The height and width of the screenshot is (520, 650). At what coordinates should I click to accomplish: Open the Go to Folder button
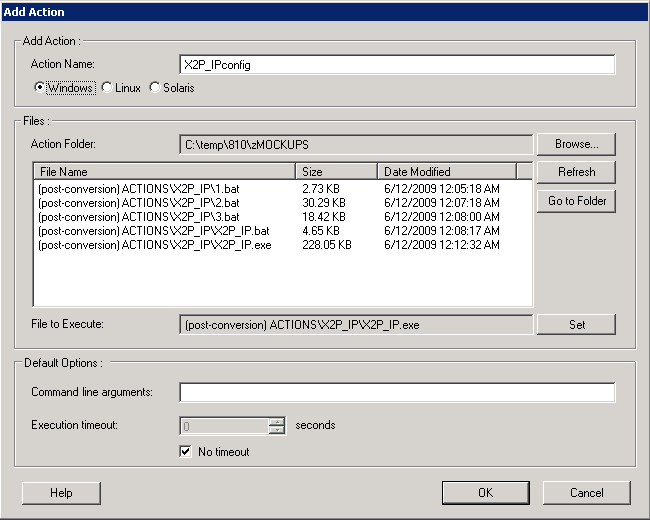coord(576,201)
